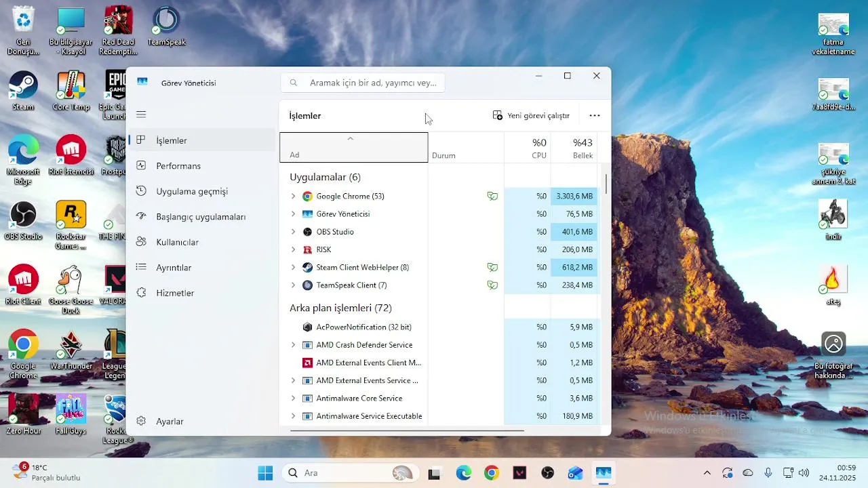The image size is (868, 488).
Task: Select the OBS Studio desktop icon
Action: pyautogui.click(x=23, y=220)
